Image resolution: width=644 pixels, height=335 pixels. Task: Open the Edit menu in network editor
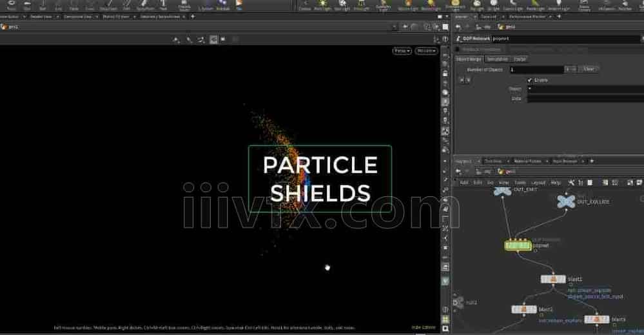point(478,183)
